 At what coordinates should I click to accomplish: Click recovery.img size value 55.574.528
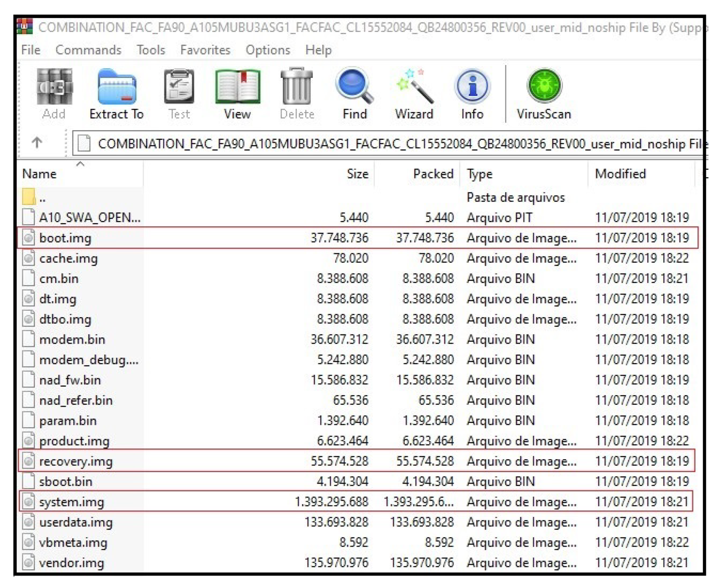tap(339, 461)
